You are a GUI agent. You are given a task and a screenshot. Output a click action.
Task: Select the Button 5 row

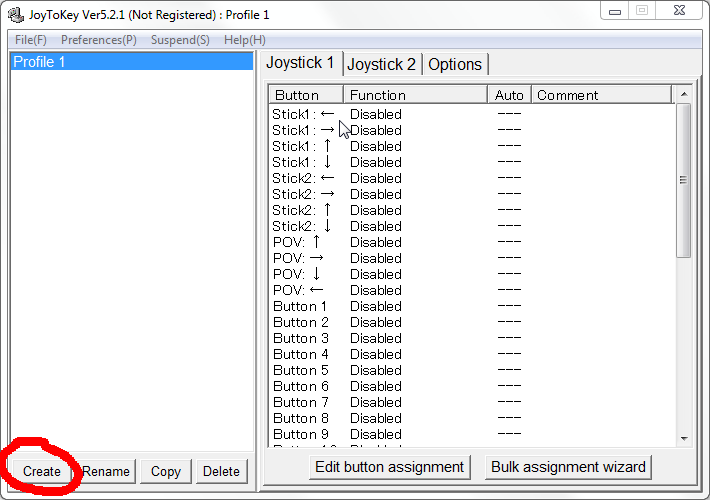[x=471, y=370]
